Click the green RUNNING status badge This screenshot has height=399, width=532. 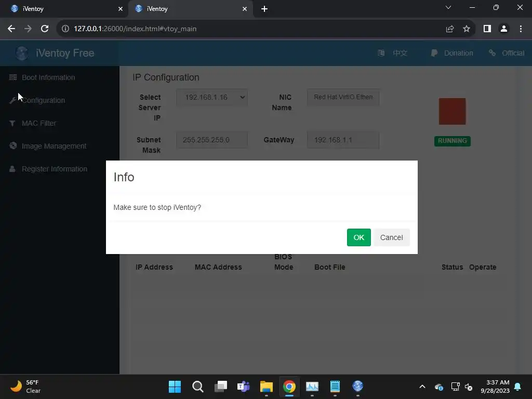coord(452,141)
